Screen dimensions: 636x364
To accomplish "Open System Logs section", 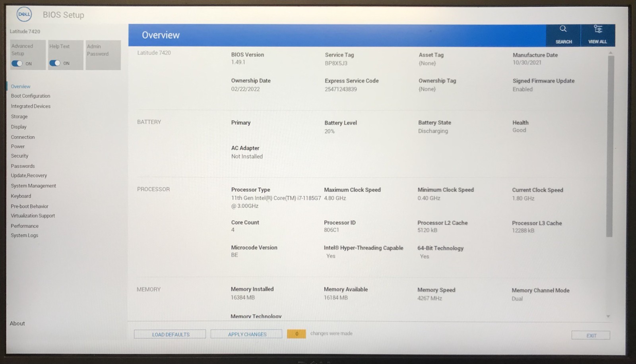I will pos(25,235).
